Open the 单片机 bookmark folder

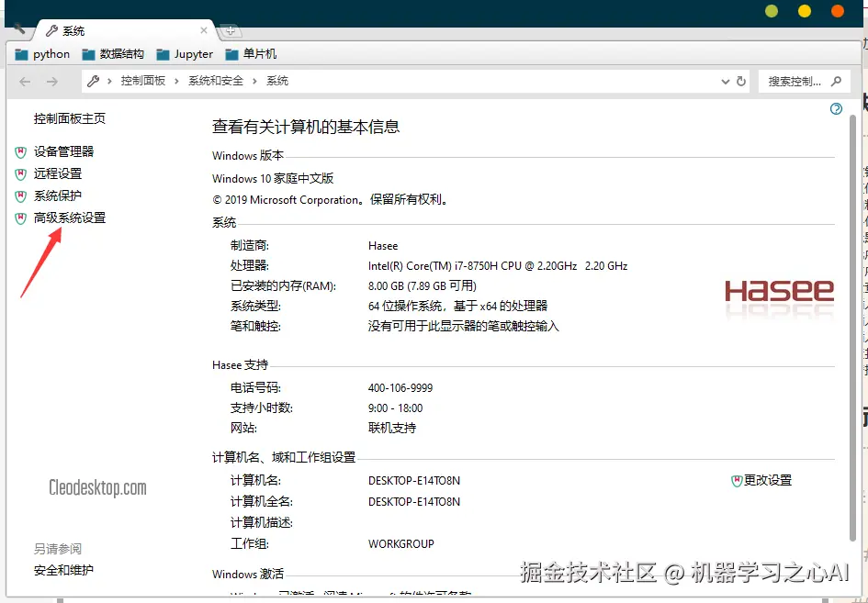pos(251,54)
